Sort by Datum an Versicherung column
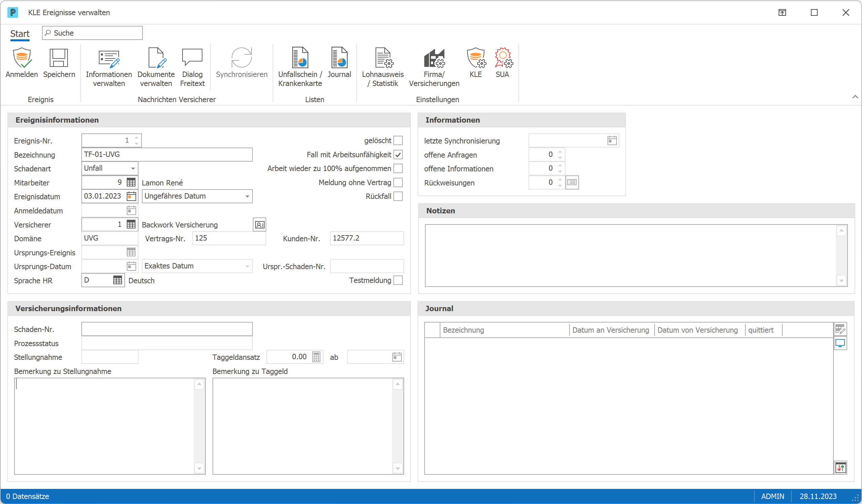 click(x=611, y=330)
